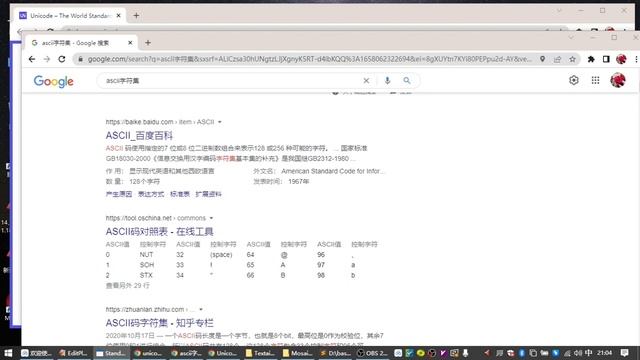The width and height of the screenshot is (640, 360).
Task: Open tab search chevron in the front Chrome window
Action: [571, 38]
